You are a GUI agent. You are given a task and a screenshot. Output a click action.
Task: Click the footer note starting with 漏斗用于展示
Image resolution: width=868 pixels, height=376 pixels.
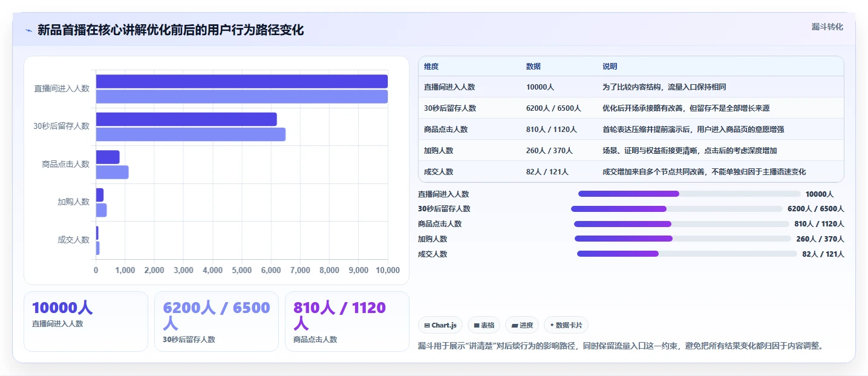point(621,346)
